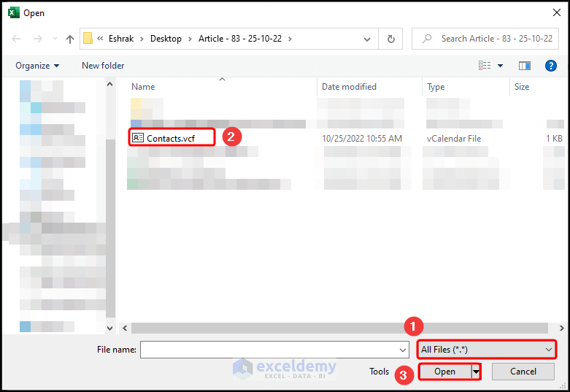Click the file list horizontal scrollbar thumb
This screenshot has height=392, width=570.
point(339,328)
